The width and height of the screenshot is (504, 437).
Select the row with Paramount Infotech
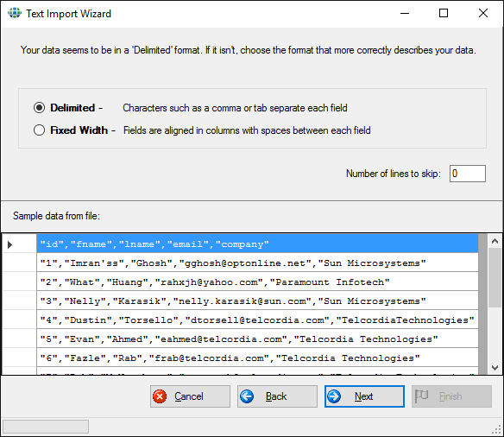tap(257, 282)
